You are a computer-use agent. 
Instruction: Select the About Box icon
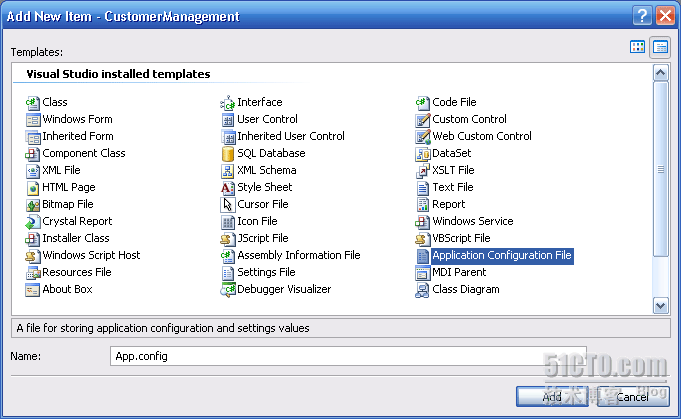(x=33, y=290)
